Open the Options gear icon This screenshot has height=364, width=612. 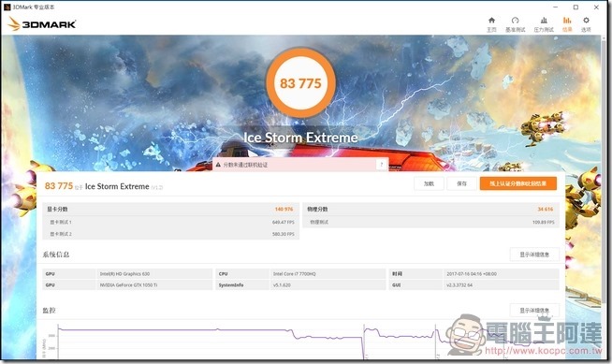tap(586, 21)
